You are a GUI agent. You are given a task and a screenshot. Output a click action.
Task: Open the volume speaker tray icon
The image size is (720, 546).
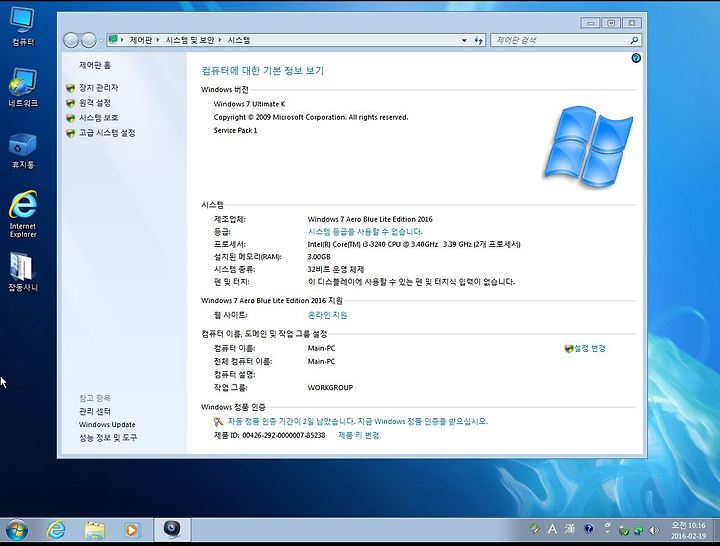(x=654, y=531)
